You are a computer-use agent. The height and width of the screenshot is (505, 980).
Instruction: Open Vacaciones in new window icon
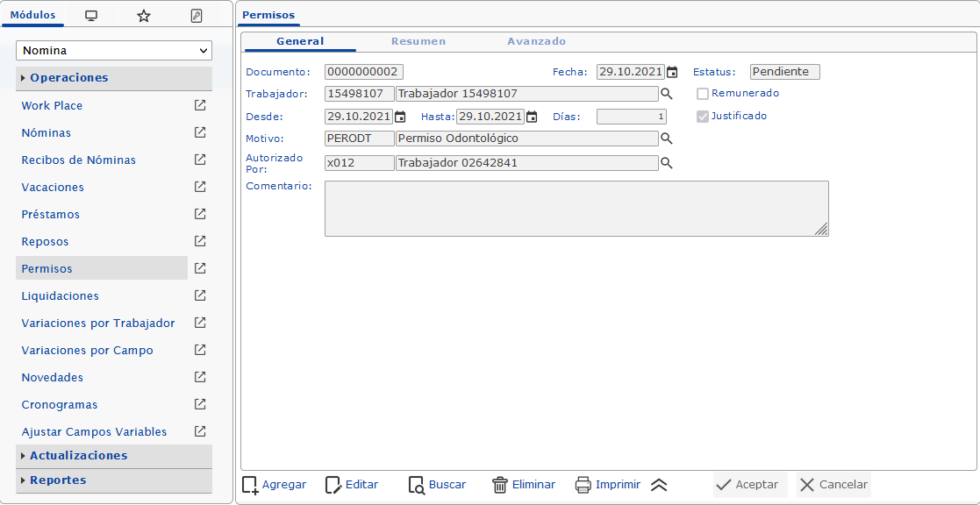tap(200, 187)
